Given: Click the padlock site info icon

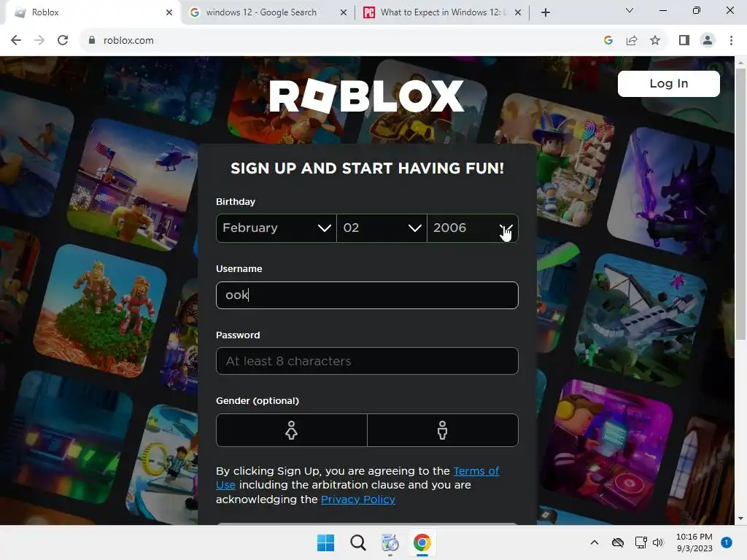Looking at the screenshot, I should [x=92, y=41].
